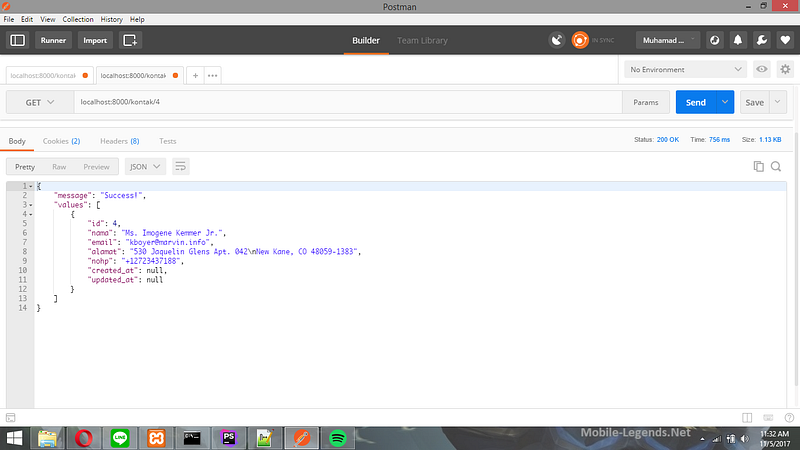Select Raw response view
The width and height of the screenshot is (800, 450).
coord(59,167)
